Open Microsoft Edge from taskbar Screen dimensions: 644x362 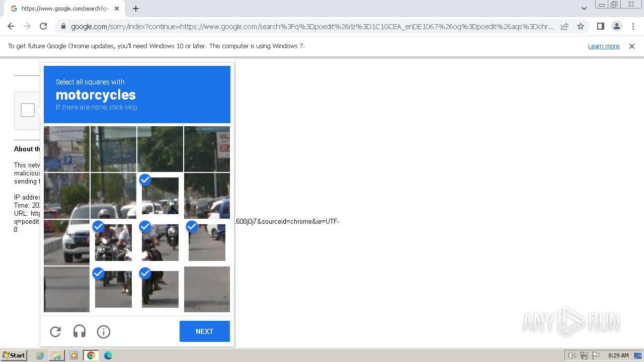pos(108,355)
